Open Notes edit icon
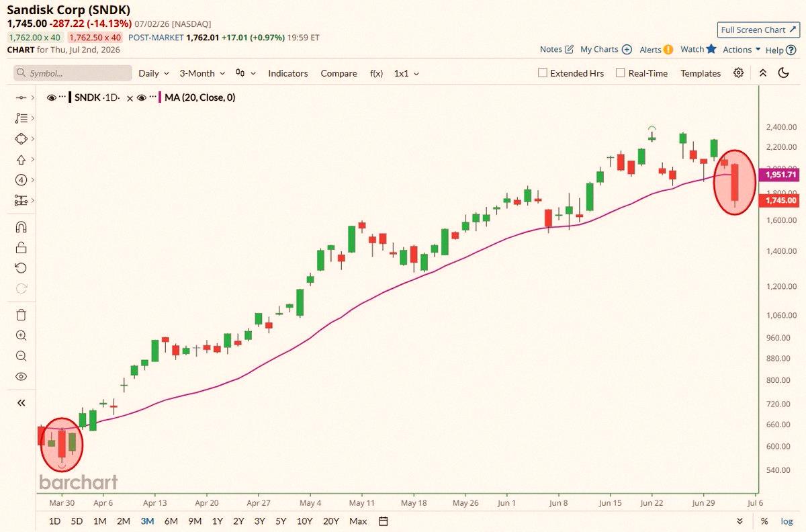Viewport: 806px width, 532px height. point(570,49)
